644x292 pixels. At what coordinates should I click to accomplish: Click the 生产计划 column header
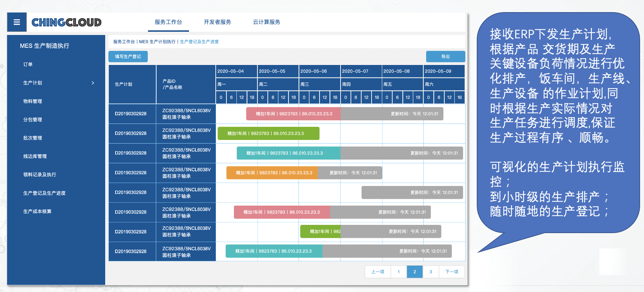[x=132, y=84]
